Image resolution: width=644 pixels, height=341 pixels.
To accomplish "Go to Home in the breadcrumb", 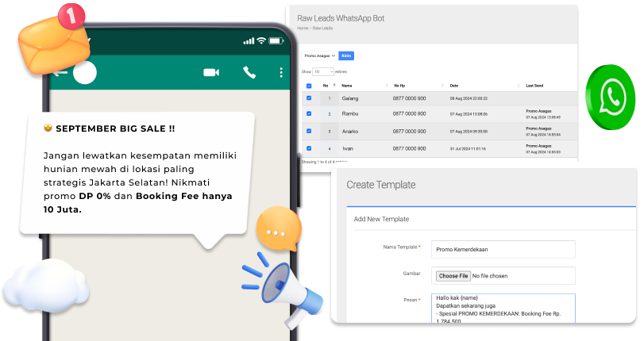I will coord(302,29).
